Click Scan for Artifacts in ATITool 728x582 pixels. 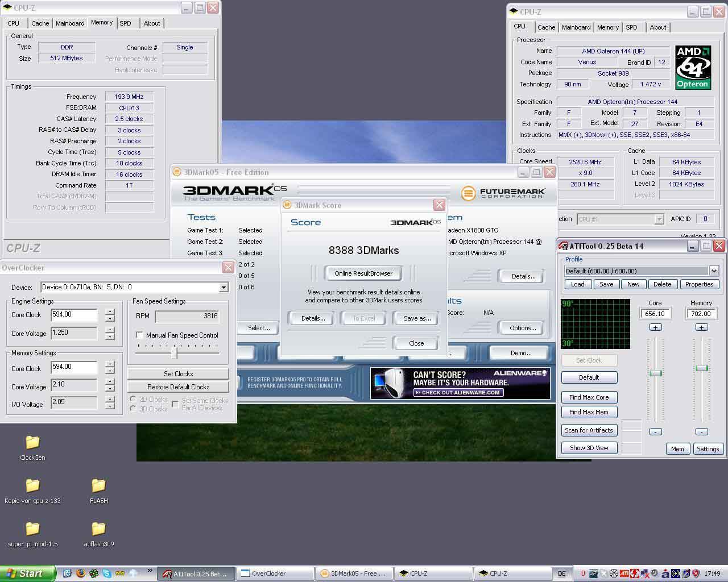tap(589, 430)
